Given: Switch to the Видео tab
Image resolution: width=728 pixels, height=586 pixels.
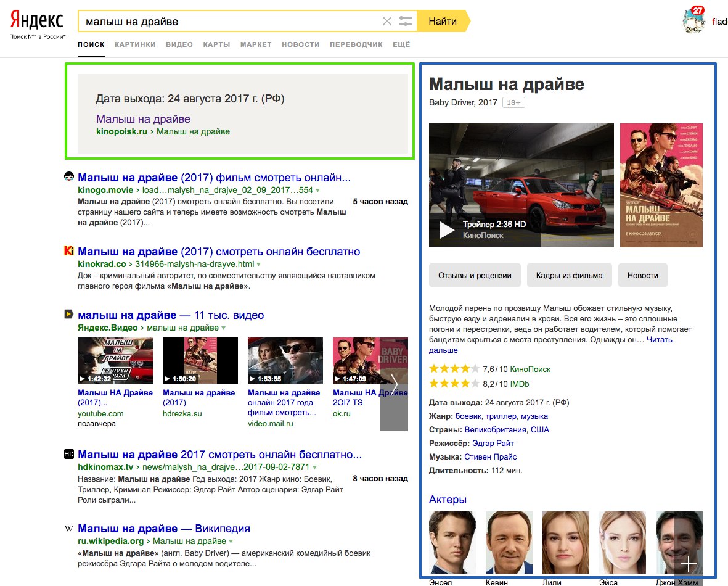Looking at the screenshot, I should pyautogui.click(x=179, y=44).
